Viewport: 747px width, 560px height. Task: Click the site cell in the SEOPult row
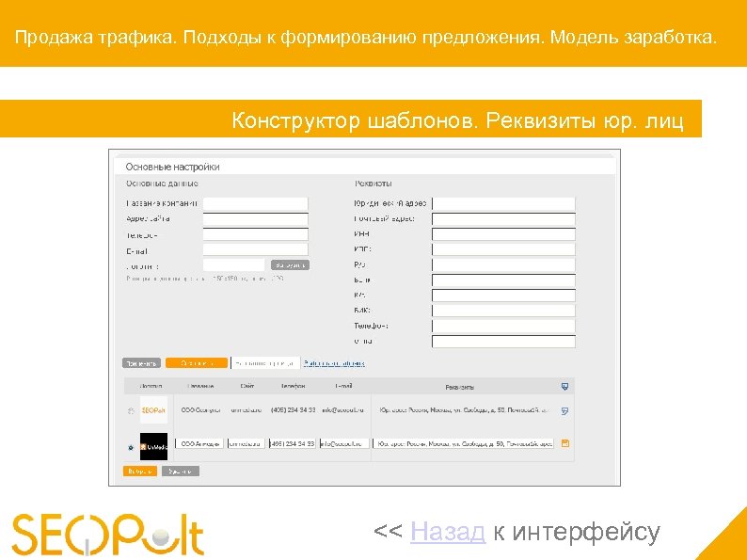coord(246,409)
